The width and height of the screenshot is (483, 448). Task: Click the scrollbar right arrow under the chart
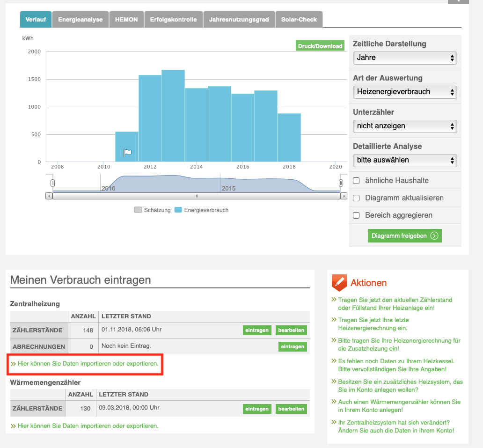(x=344, y=196)
